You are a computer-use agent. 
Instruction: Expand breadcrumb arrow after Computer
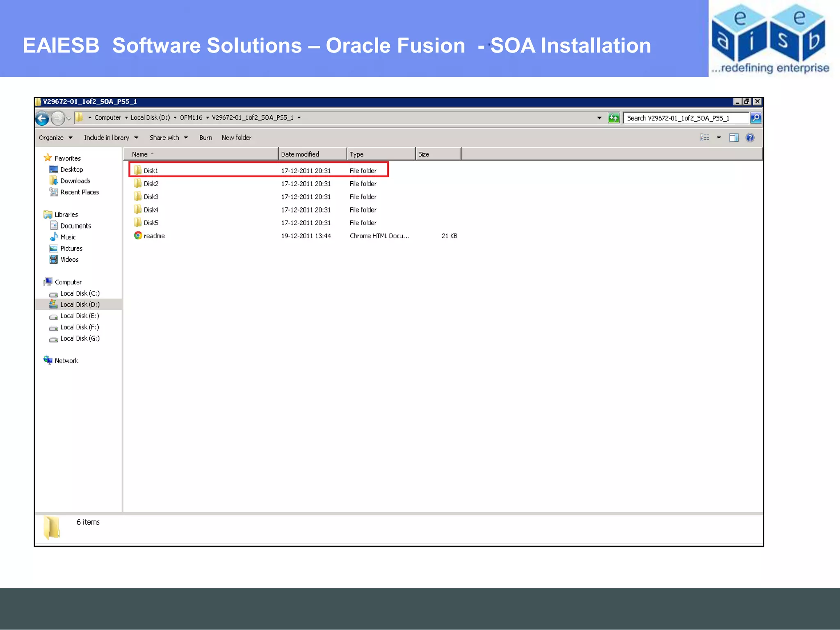126,118
